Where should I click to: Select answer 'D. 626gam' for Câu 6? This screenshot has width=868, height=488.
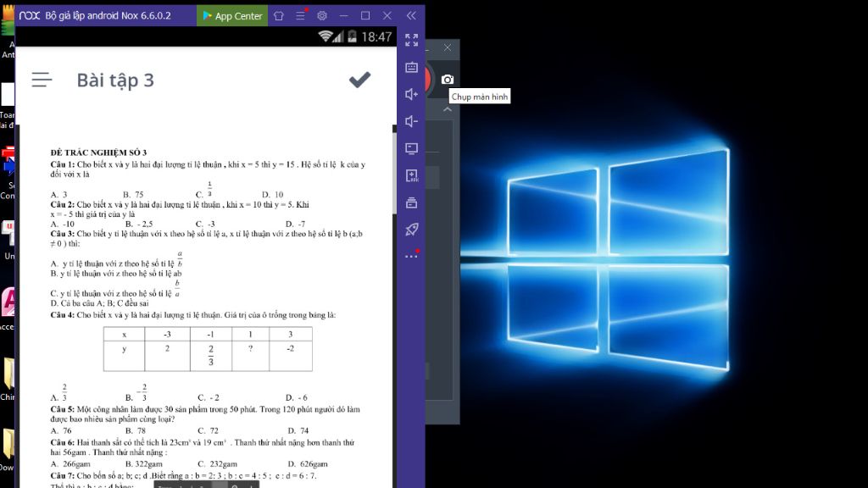(308, 464)
